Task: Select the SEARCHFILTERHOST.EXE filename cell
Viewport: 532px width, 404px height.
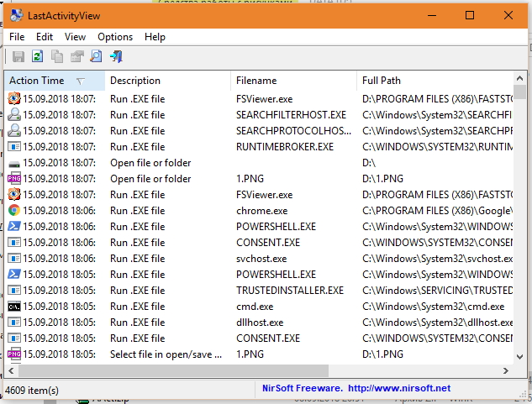Action: (x=291, y=115)
